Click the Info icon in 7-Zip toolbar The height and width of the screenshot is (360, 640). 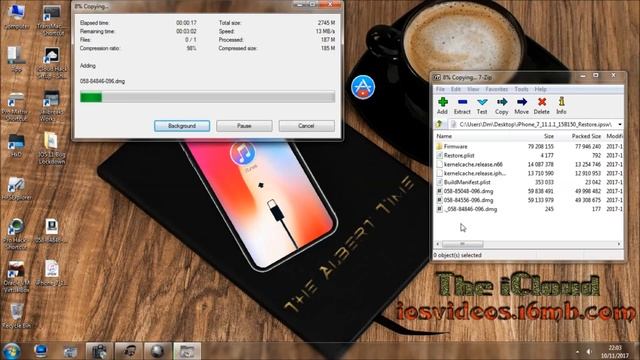pyautogui.click(x=561, y=102)
